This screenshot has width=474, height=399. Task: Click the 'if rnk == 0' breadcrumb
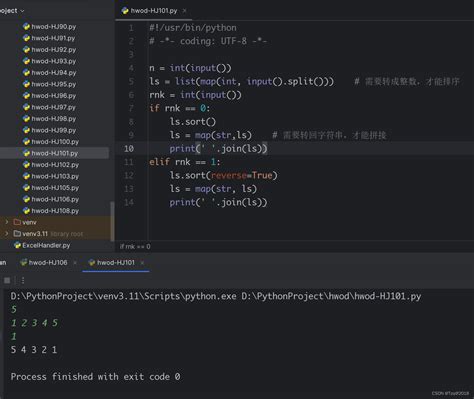point(135,247)
